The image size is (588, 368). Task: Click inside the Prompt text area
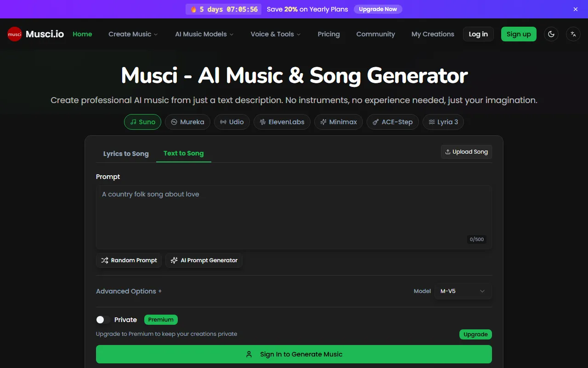(294, 216)
